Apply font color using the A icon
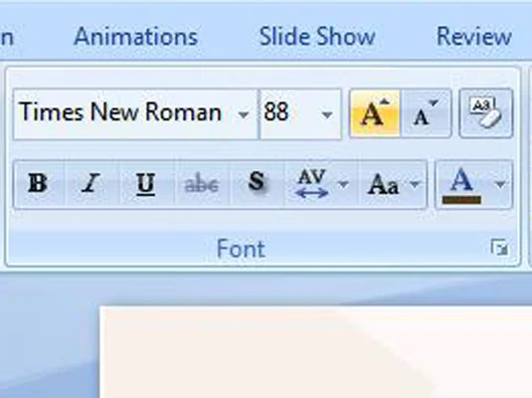The height and width of the screenshot is (398, 532). point(461,185)
